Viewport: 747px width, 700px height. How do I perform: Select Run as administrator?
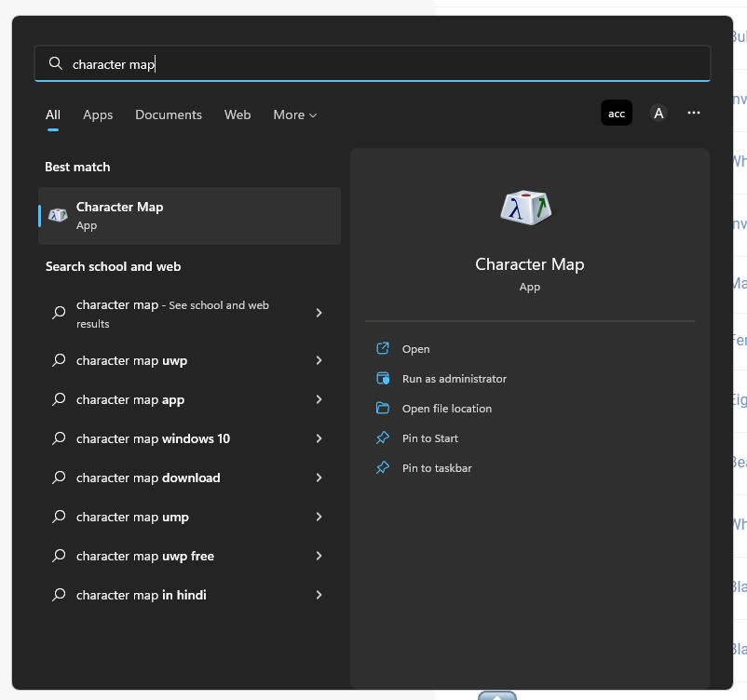(454, 379)
